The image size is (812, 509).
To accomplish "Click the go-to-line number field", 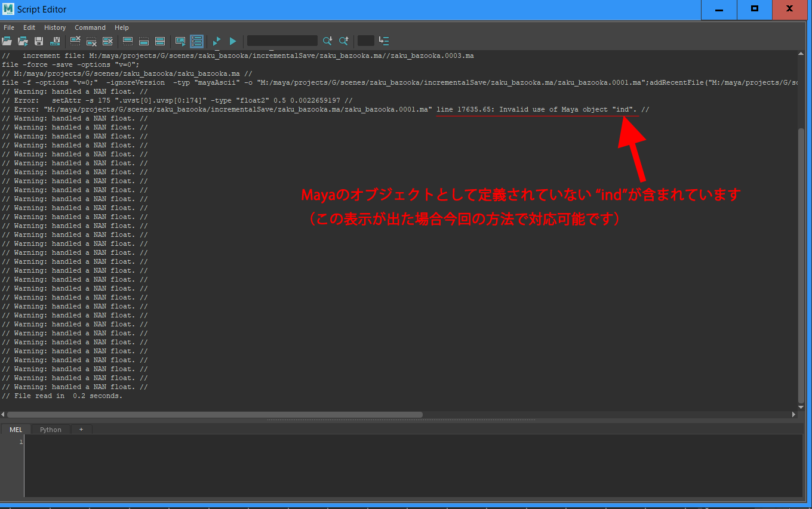I will click(366, 41).
